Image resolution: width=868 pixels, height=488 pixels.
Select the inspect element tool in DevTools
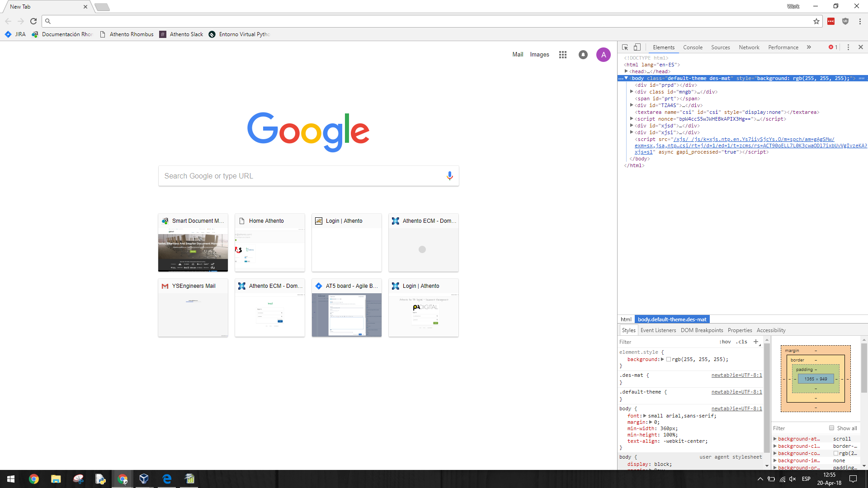tap(625, 47)
